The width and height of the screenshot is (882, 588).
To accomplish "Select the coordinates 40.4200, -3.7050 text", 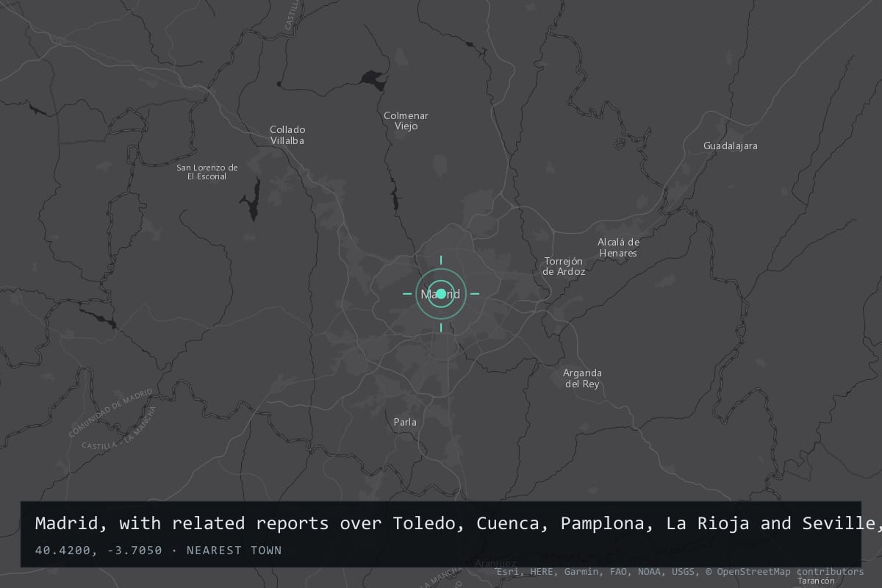I will pyautogui.click(x=98, y=551).
